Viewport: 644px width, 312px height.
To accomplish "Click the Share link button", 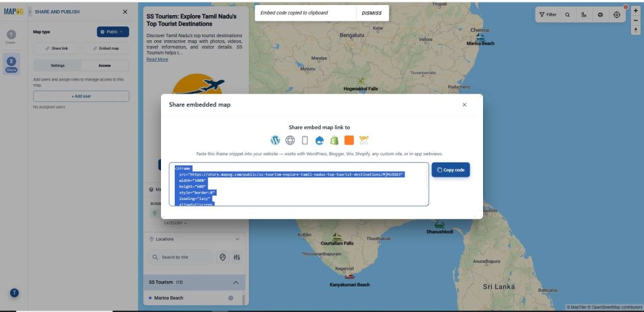I will 57,48.
